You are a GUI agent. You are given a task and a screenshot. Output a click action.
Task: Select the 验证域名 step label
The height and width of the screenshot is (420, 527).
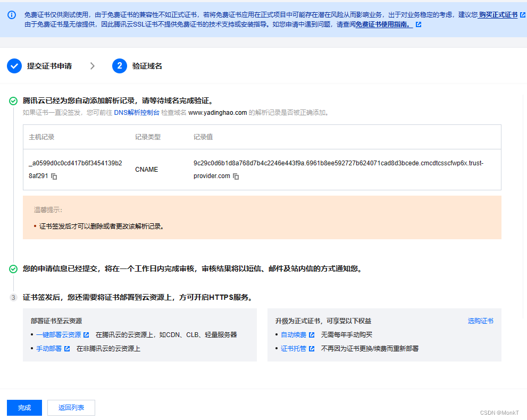click(x=147, y=66)
